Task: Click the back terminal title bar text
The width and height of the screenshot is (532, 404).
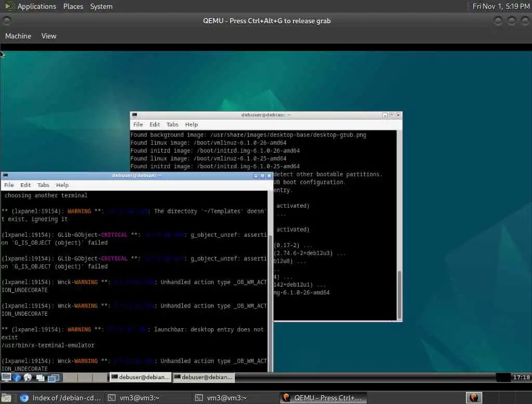Action: [265, 115]
